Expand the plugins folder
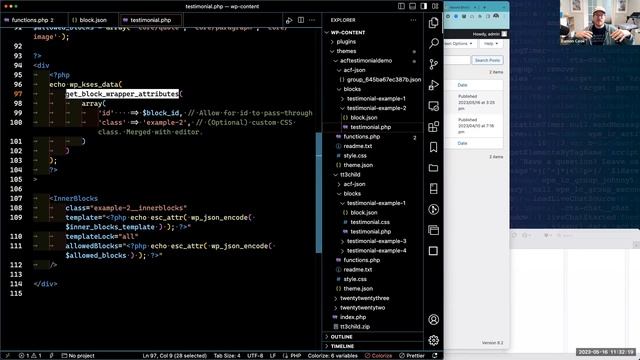640x360 pixels. (346, 42)
